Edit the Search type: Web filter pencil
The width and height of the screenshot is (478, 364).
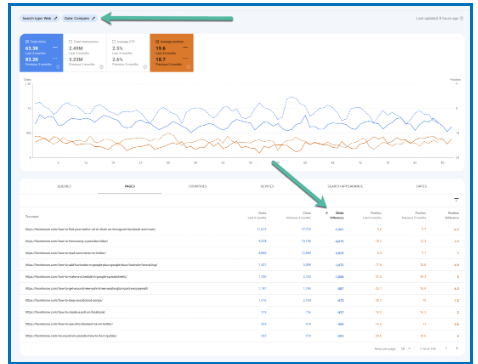(x=56, y=18)
